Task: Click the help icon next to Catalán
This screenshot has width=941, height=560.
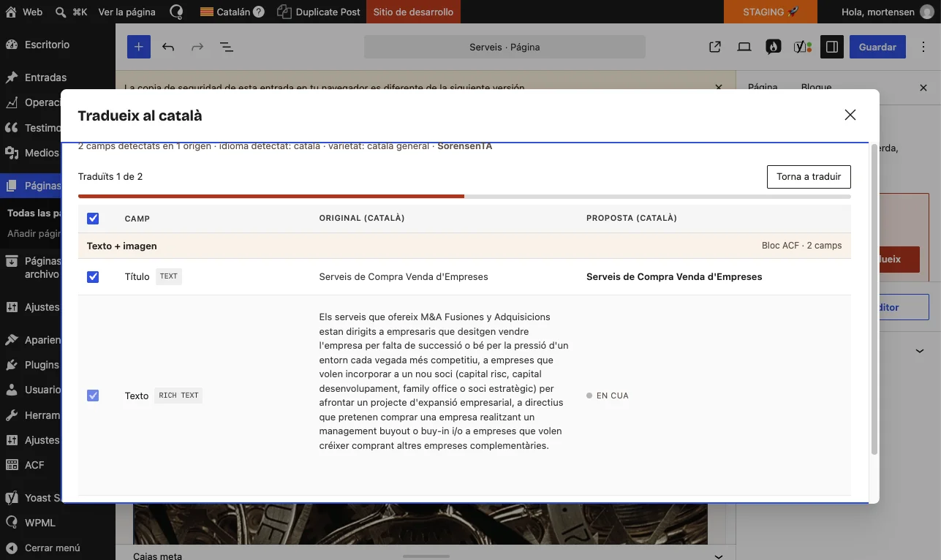Action: coord(258,12)
